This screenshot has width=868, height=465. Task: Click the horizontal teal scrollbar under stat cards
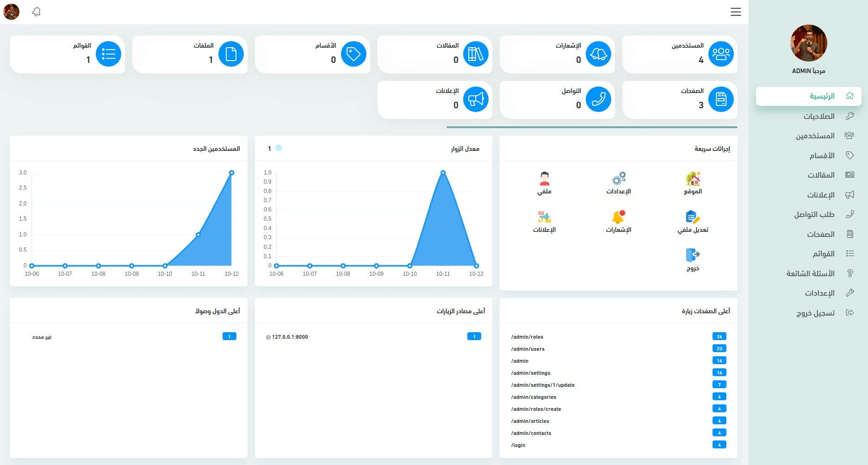pyautogui.click(x=592, y=127)
